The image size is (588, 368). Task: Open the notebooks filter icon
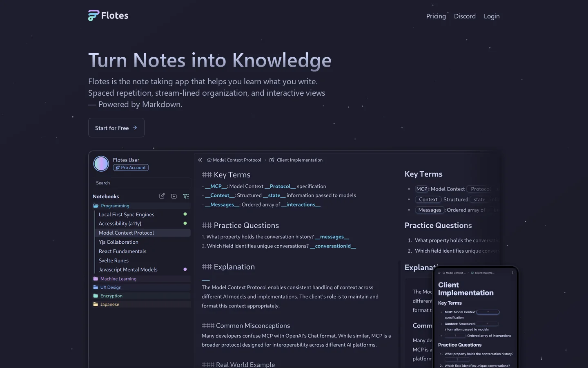[x=186, y=196]
